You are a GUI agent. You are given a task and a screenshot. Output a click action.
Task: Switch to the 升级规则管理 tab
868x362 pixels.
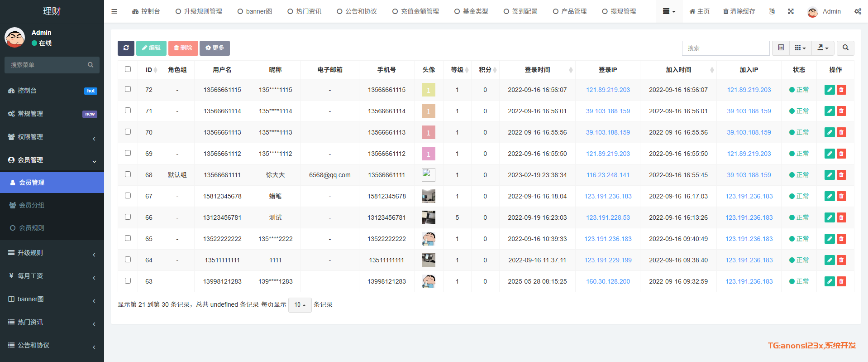(199, 11)
